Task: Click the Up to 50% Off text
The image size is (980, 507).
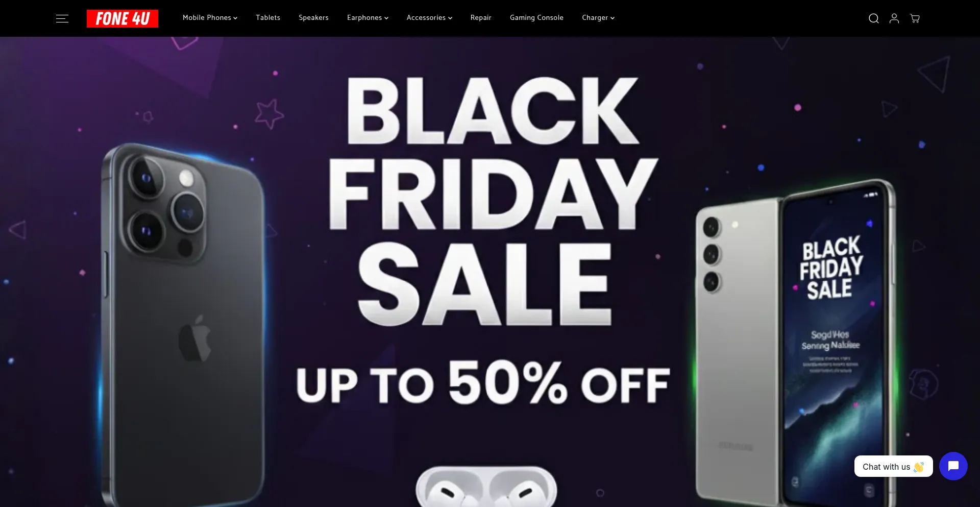Action: pos(483,383)
